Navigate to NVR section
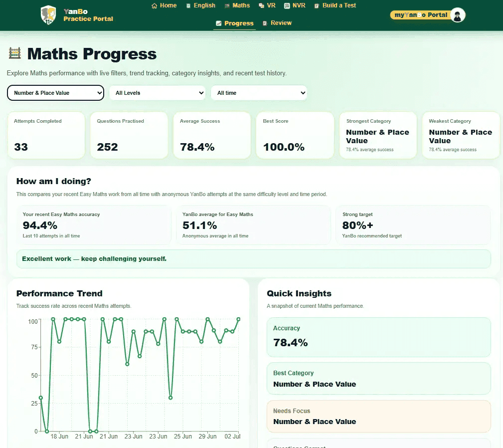The image size is (503, 448). click(x=295, y=5)
